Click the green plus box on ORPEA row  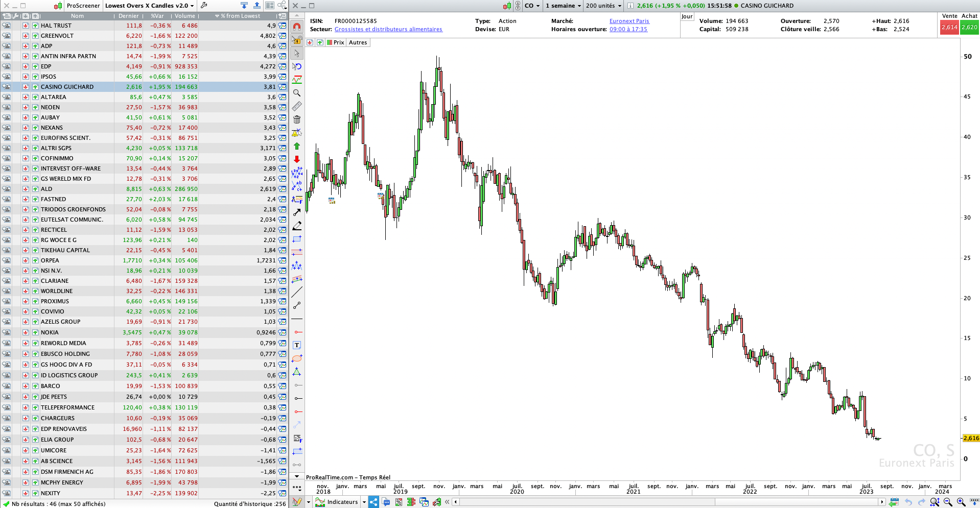[x=35, y=260]
